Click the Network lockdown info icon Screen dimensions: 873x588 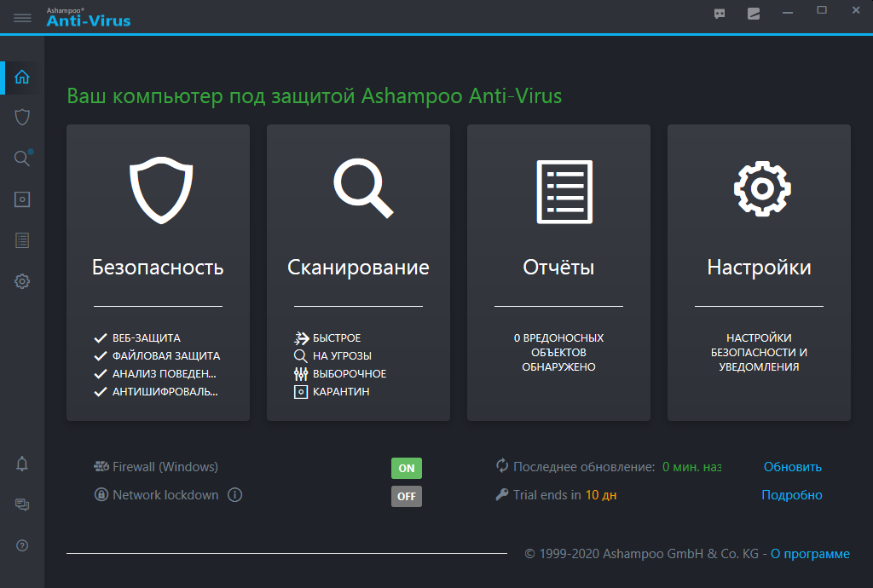[x=235, y=494]
